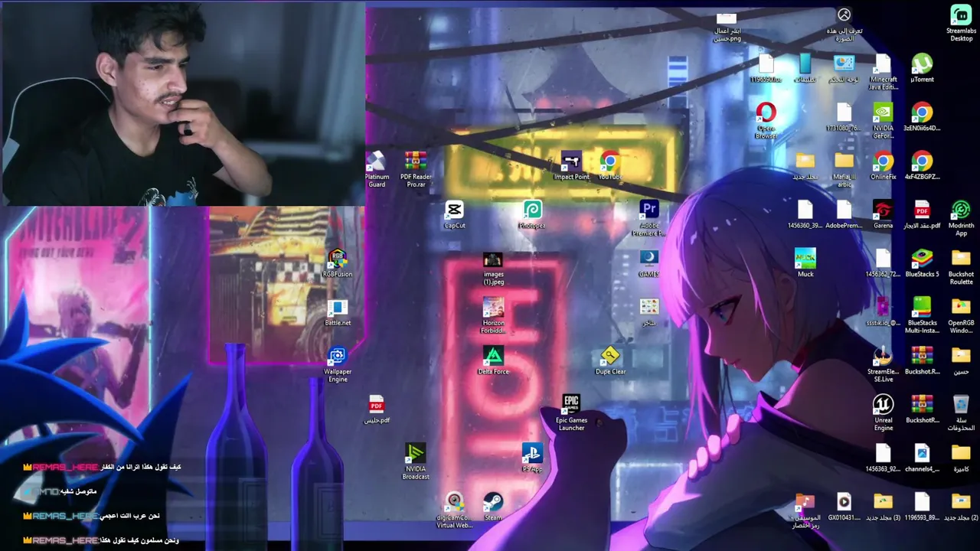Open the images (1).jpeg file
This screenshot has width=980, height=551.
493,269
